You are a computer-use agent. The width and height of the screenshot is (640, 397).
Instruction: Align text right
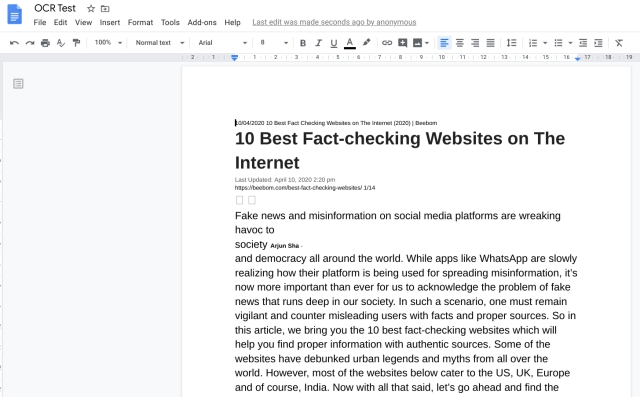tap(475, 42)
